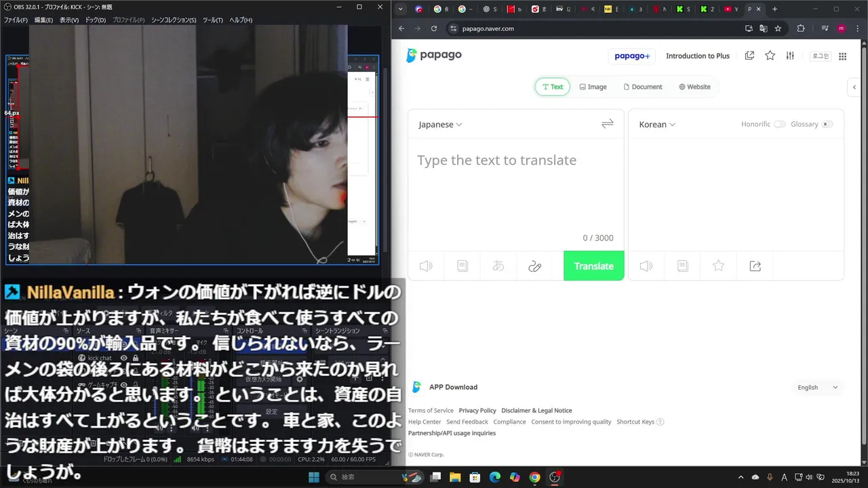Open OBS 編集(E) menu
Image resolution: width=868 pixels, height=488 pixels.
(43, 20)
